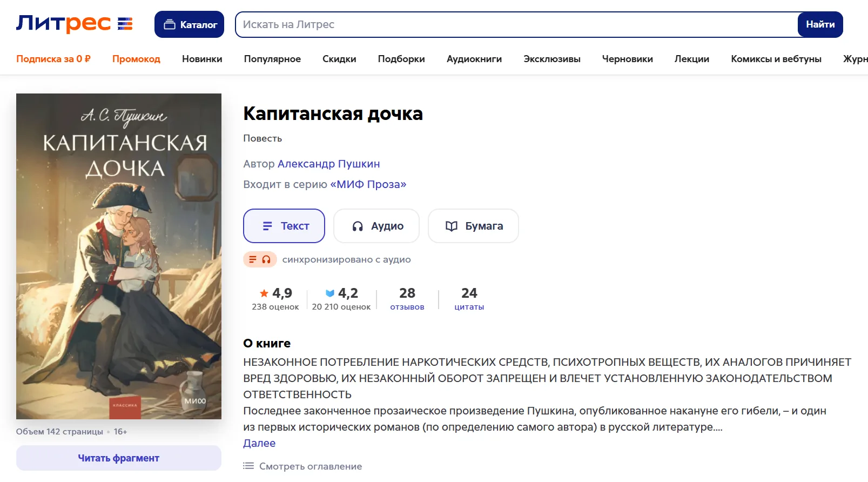Click the Объем 142 страницы text
The width and height of the screenshot is (868, 482).
tap(59, 431)
